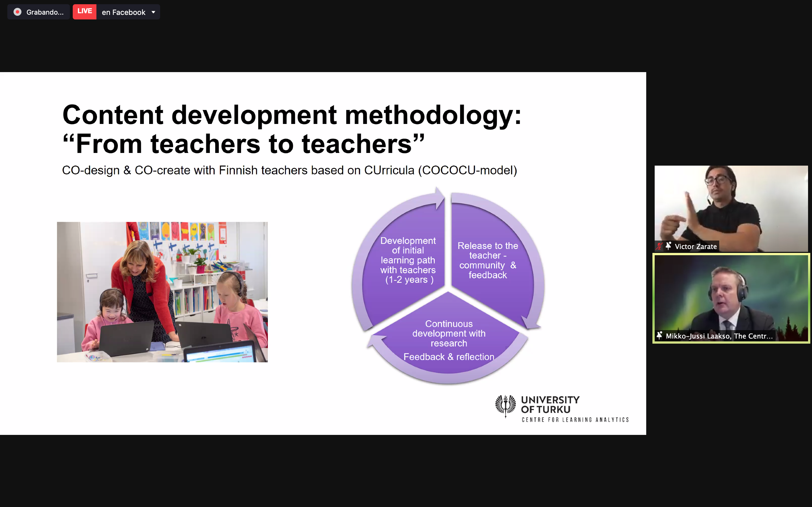Image resolution: width=812 pixels, height=507 pixels.
Task: Click the Release to the teacher-community segment
Action: coord(487,260)
